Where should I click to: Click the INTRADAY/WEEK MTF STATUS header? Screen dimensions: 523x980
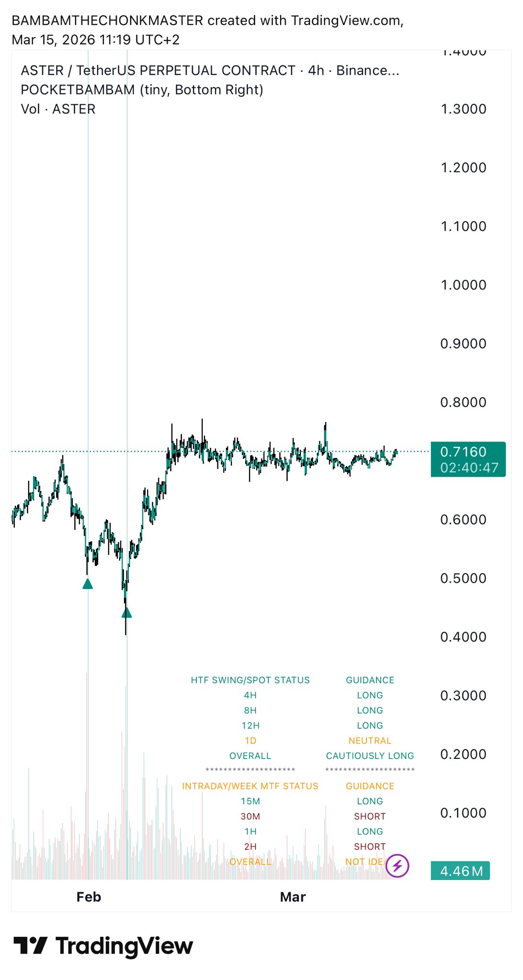pyautogui.click(x=250, y=786)
